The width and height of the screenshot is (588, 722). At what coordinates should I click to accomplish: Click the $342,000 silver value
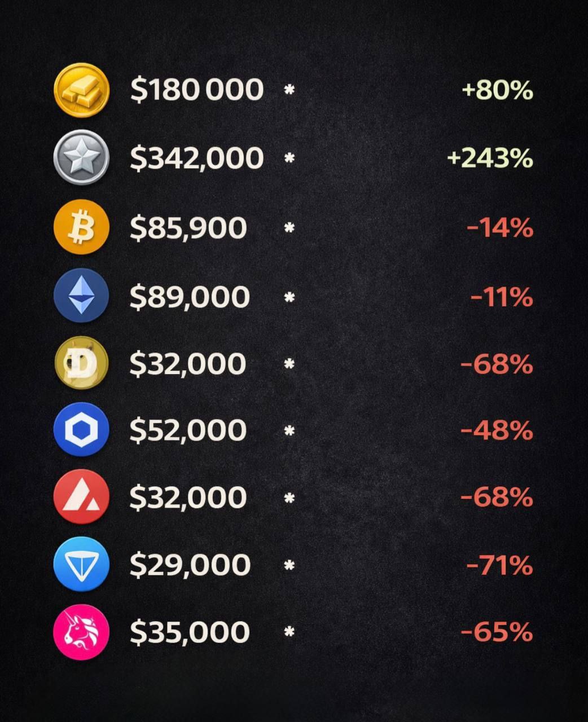pos(197,158)
